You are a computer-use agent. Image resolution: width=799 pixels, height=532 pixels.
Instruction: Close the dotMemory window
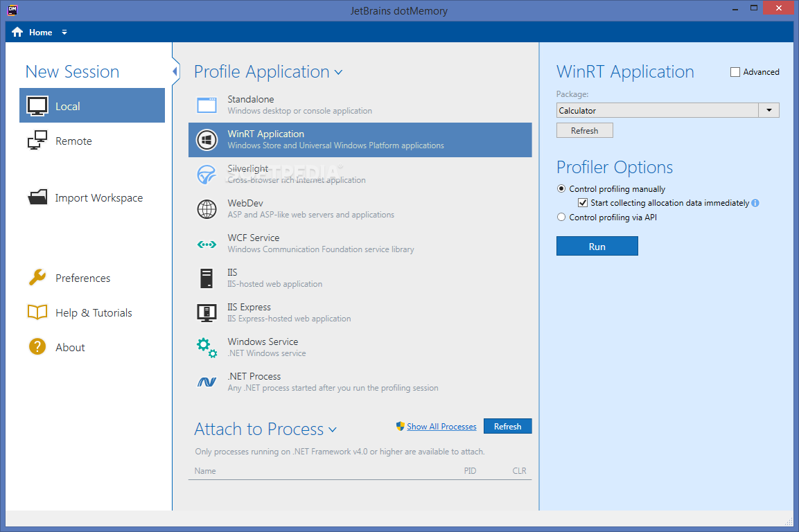tap(779, 8)
